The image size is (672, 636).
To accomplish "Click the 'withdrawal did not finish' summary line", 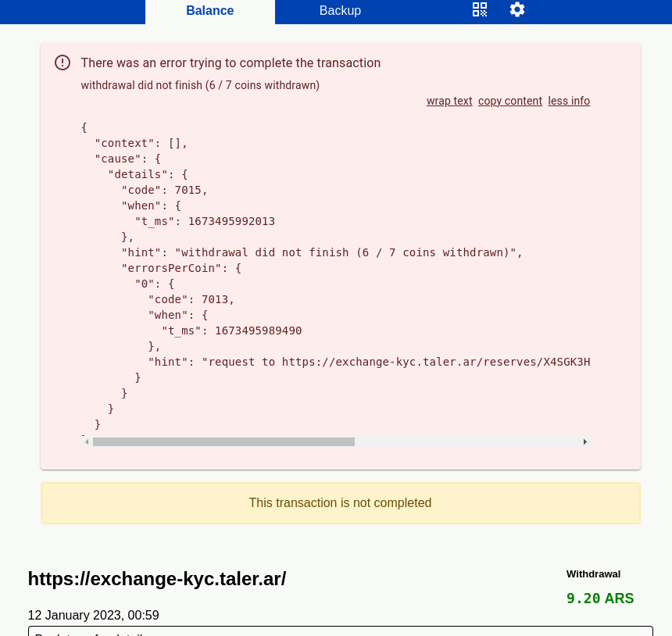I will pyautogui.click(x=200, y=85).
